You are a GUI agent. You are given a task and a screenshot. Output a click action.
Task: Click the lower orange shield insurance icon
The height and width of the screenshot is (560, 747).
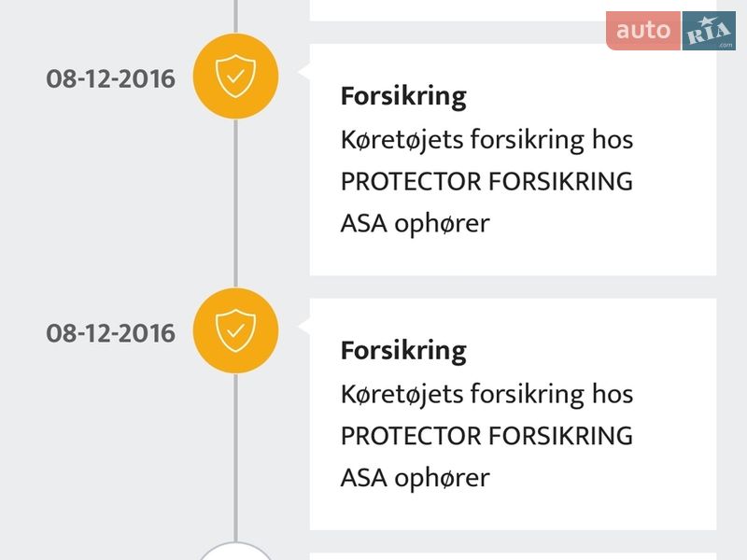click(x=235, y=331)
